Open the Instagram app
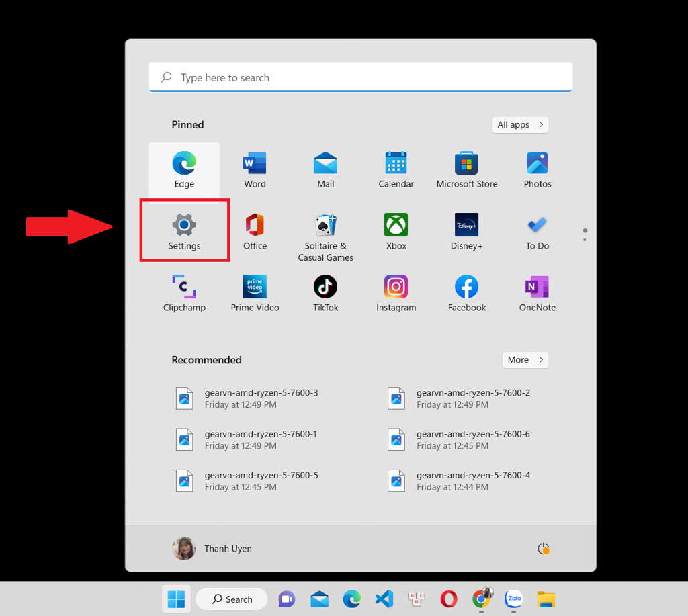 click(396, 293)
